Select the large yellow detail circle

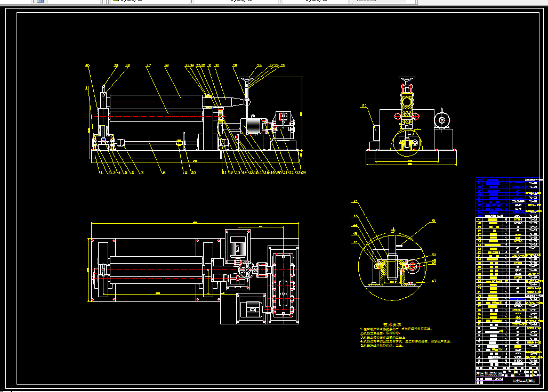pos(392,267)
